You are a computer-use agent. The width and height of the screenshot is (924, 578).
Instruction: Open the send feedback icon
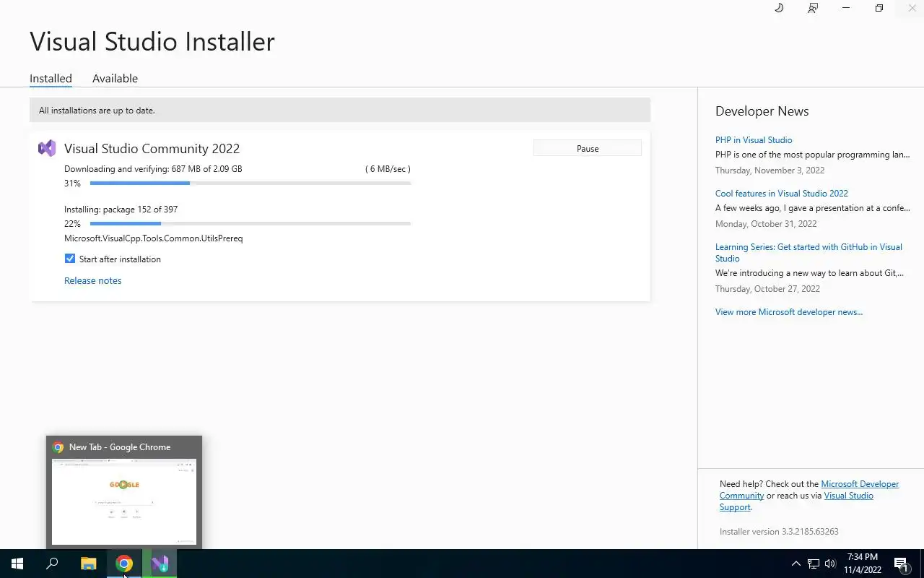click(813, 8)
